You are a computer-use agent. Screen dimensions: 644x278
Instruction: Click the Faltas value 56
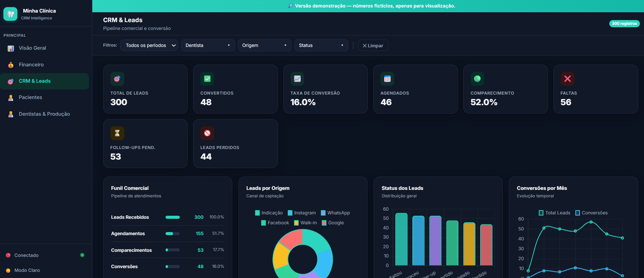[x=566, y=102]
